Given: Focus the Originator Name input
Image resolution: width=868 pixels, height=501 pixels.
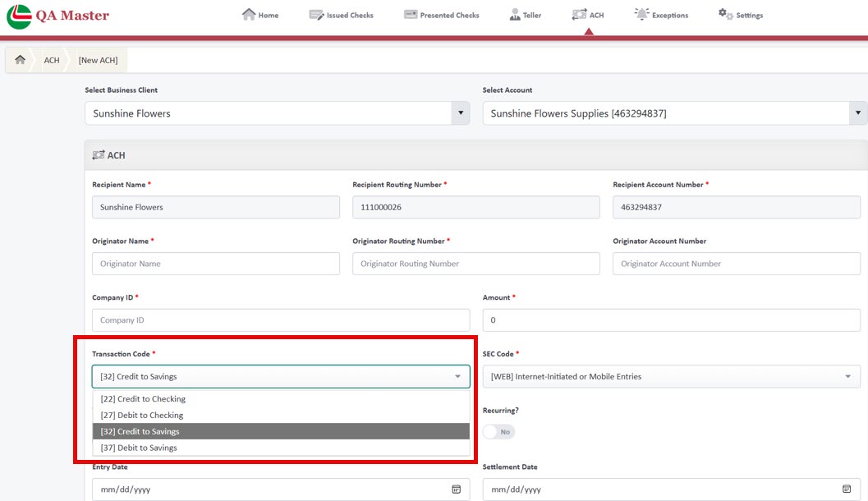Looking at the screenshot, I should click(216, 264).
